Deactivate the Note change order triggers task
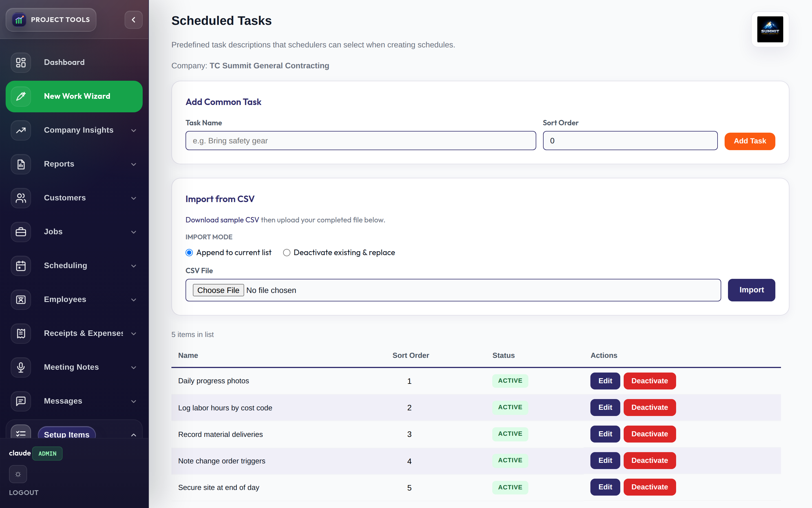The image size is (812, 508). 650,461
